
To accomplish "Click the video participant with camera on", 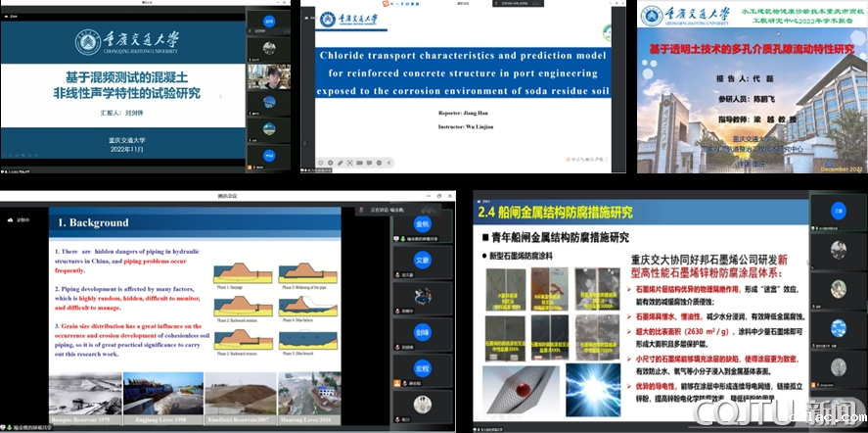I will (x=269, y=76).
